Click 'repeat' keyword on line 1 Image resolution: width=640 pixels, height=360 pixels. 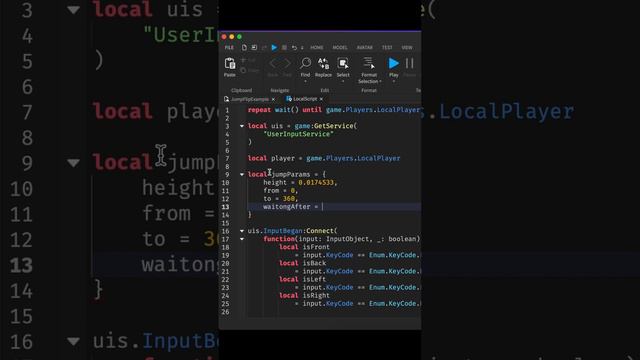pos(259,110)
